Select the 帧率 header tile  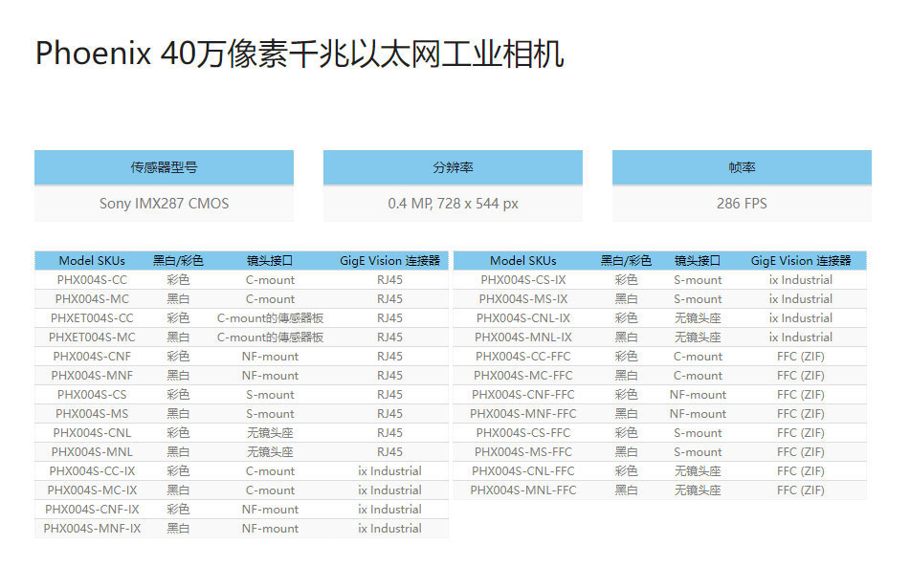coord(742,167)
